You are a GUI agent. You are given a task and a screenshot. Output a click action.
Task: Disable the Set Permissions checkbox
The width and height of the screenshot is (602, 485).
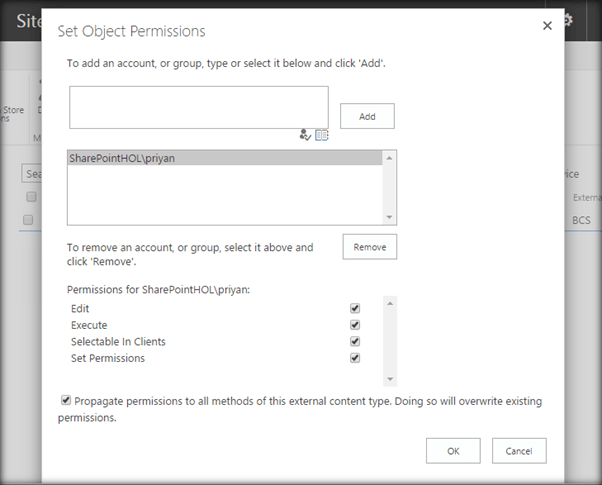(x=355, y=357)
